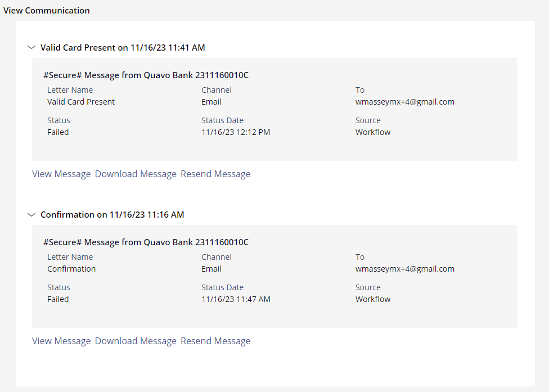Click the Confirmation on 11/16/23 11:16 AM header
This screenshot has height=392, width=549.
click(x=112, y=214)
